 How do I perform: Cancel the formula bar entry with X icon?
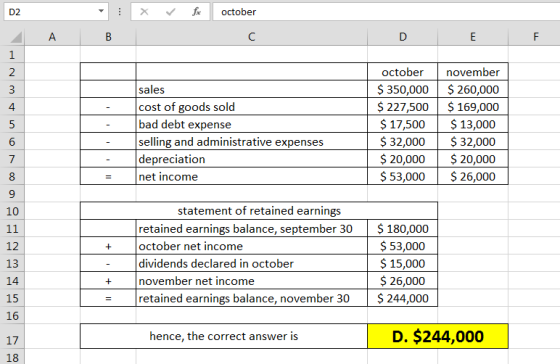(x=144, y=12)
